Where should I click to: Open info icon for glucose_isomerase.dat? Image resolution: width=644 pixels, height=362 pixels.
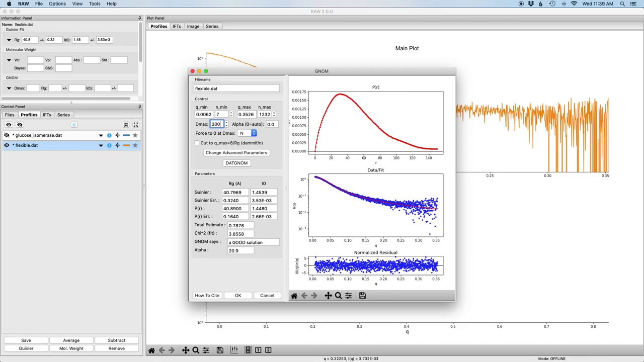click(x=109, y=135)
